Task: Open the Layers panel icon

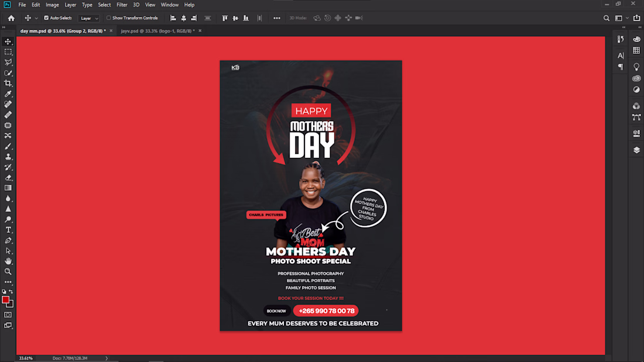Action: [x=636, y=150]
